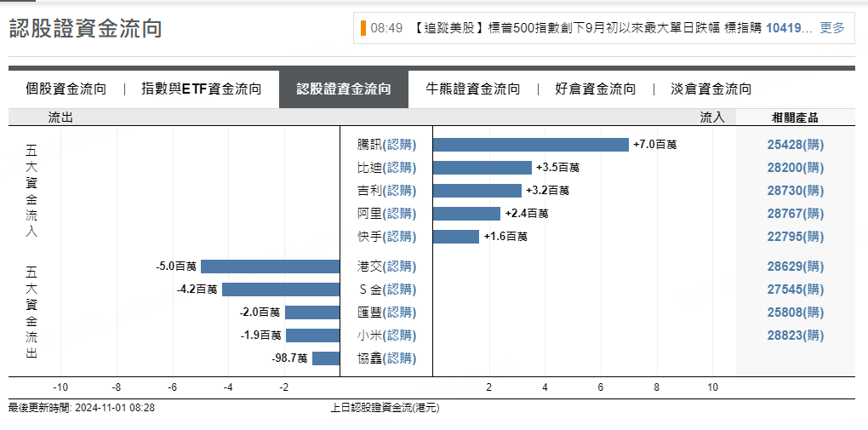Open related product 25808(購)

[796, 312]
